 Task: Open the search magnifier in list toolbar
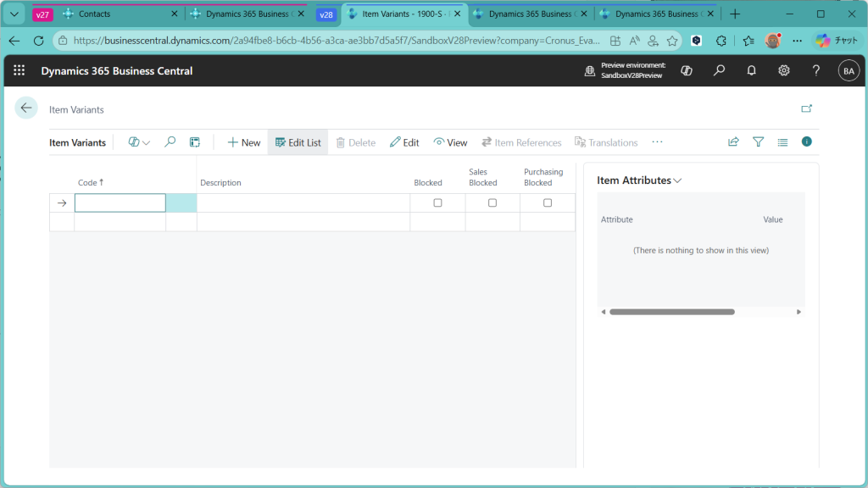(x=170, y=142)
